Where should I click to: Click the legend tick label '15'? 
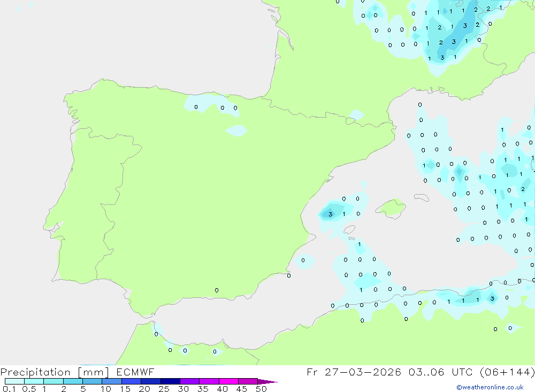coord(125,389)
